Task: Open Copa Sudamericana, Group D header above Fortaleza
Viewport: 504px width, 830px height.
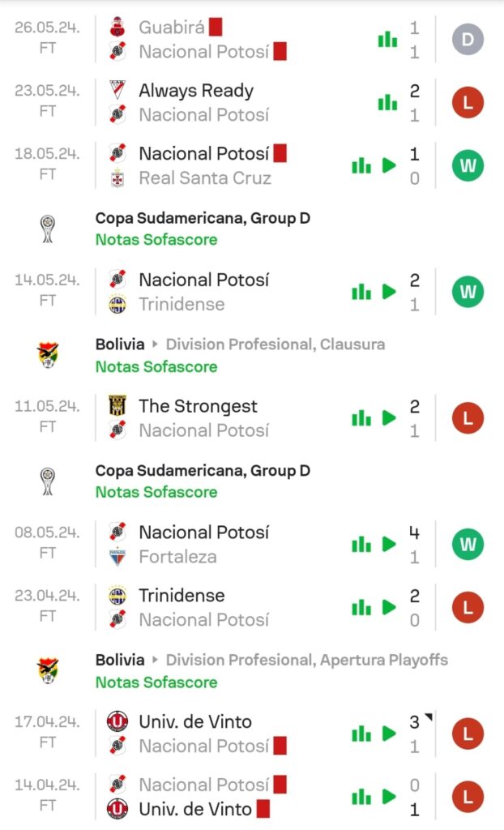Action: 203,471
